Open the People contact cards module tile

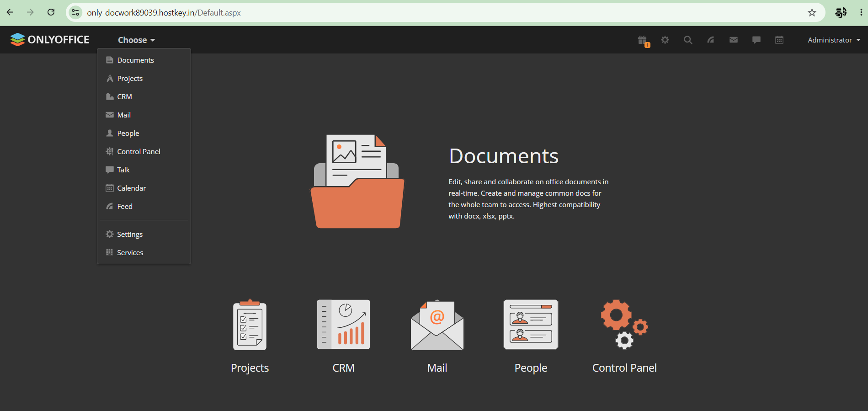(531, 336)
